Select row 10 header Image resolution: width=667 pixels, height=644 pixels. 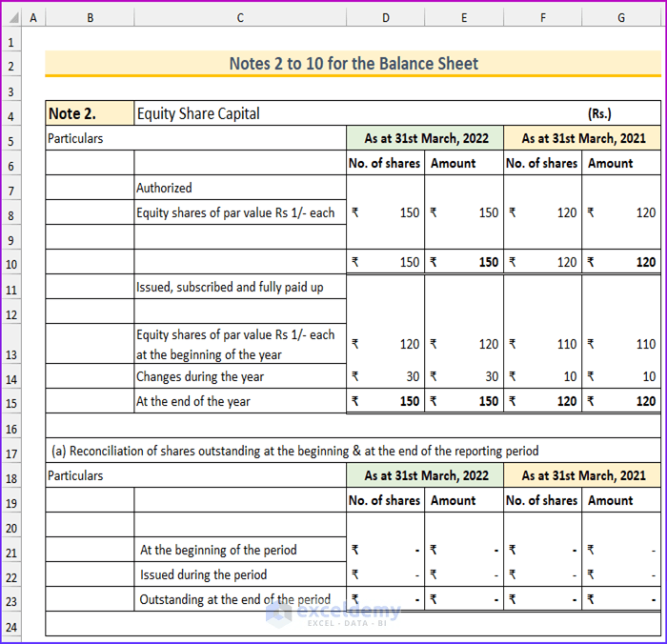point(11,264)
